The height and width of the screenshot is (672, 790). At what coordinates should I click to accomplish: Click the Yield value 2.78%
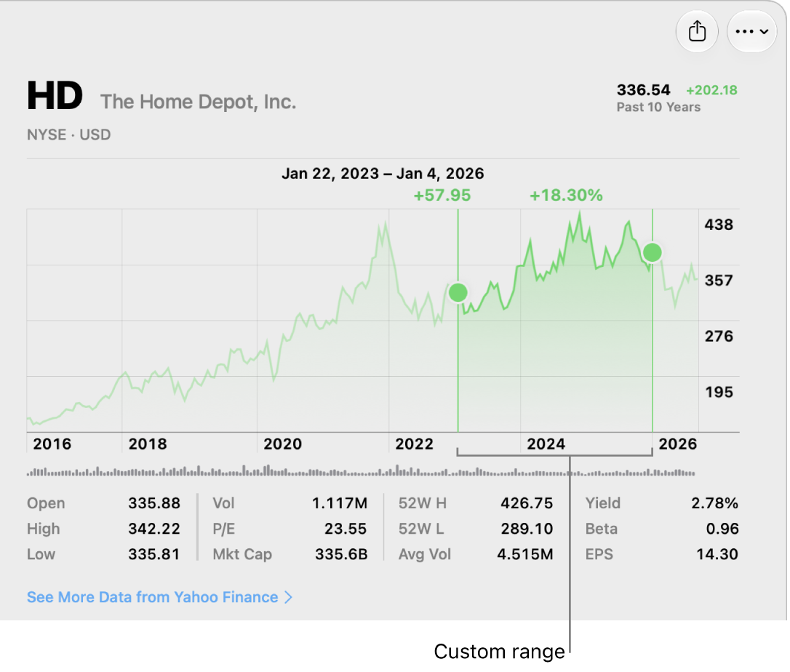coord(714,503)
